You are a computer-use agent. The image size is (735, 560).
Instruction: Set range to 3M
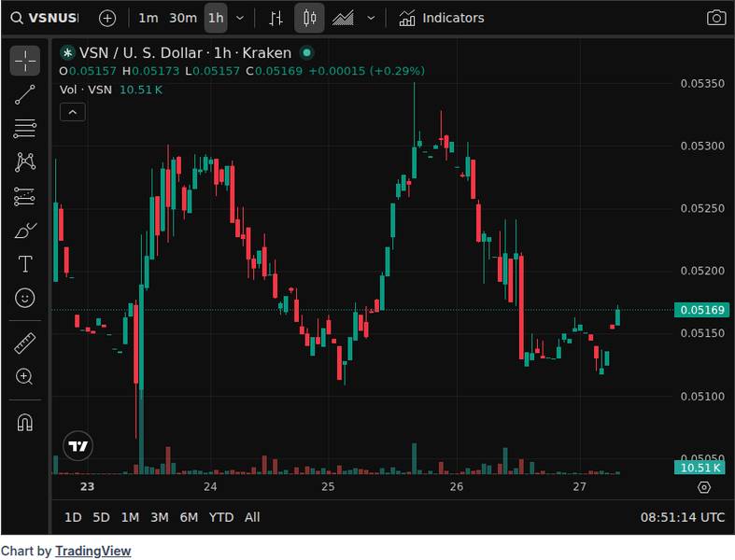[160, 517]
